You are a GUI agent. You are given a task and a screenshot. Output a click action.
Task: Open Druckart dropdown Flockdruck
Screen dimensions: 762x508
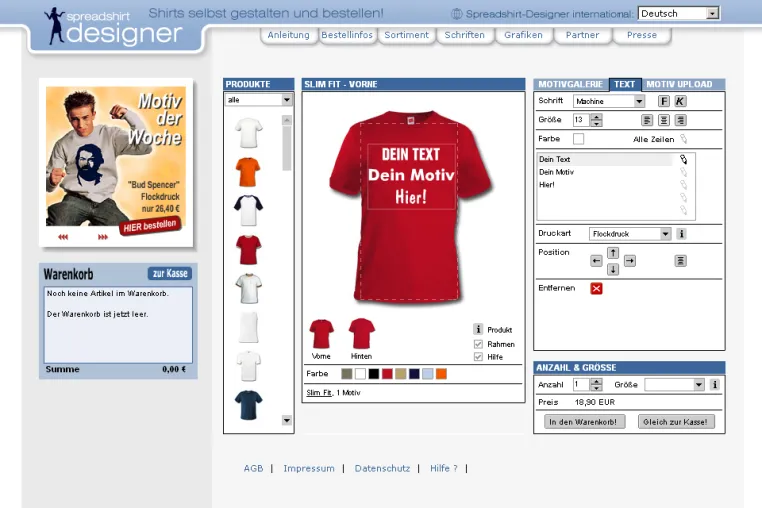click(x=630, y=234)
